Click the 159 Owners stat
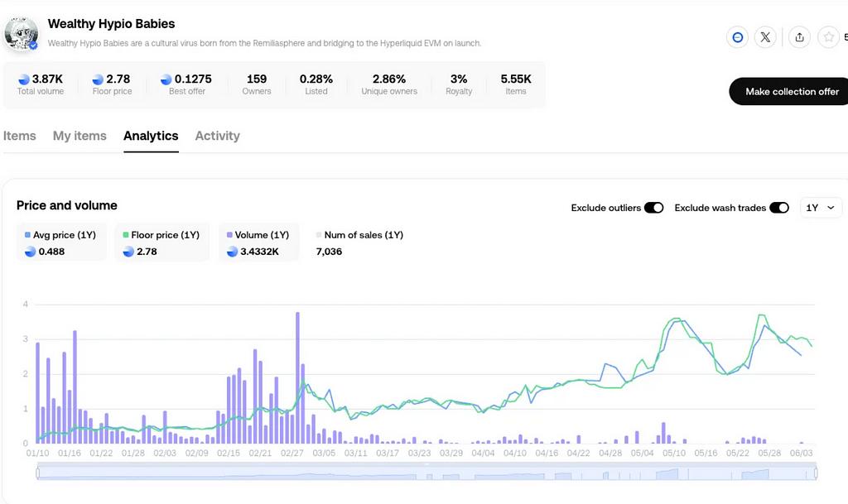The image size is (848, 504). click(257, 84)
